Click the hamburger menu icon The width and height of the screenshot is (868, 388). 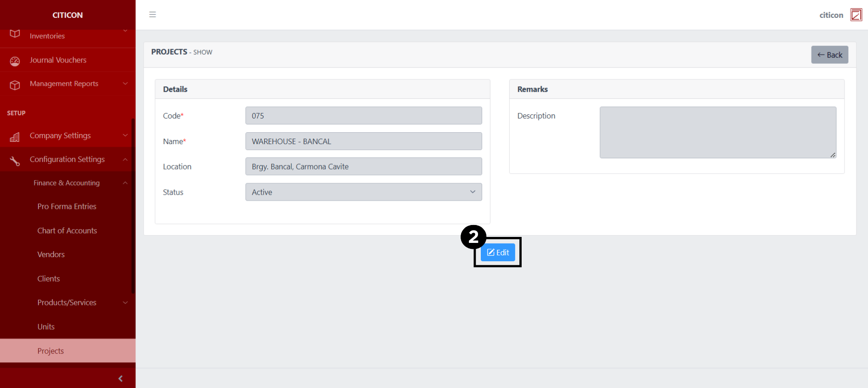pos(153,15)
